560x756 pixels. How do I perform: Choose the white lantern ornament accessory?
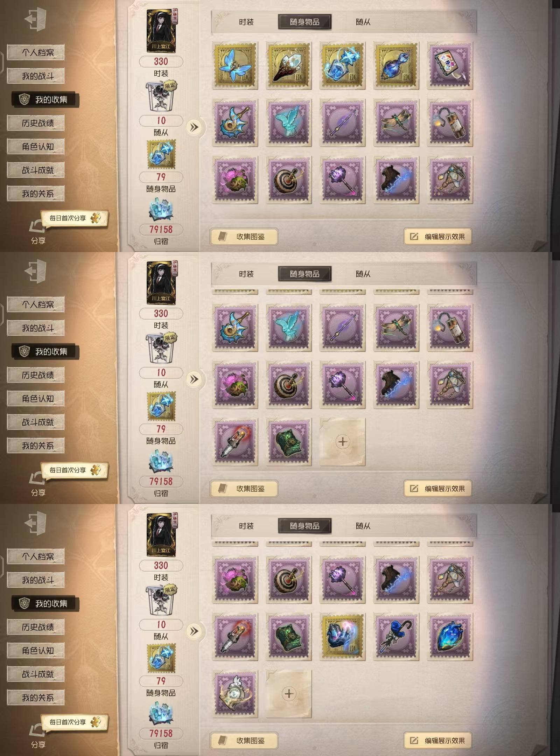click(x=235, y=694)
